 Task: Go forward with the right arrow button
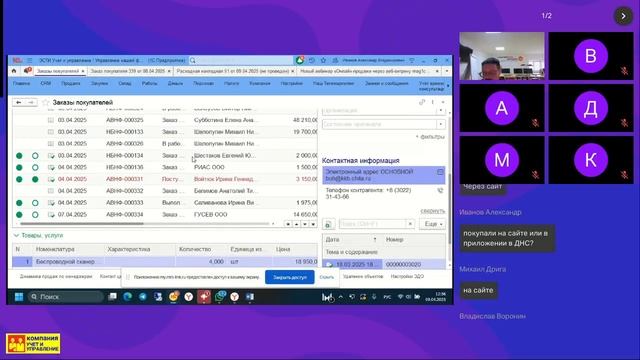click(x=31, y=102)
